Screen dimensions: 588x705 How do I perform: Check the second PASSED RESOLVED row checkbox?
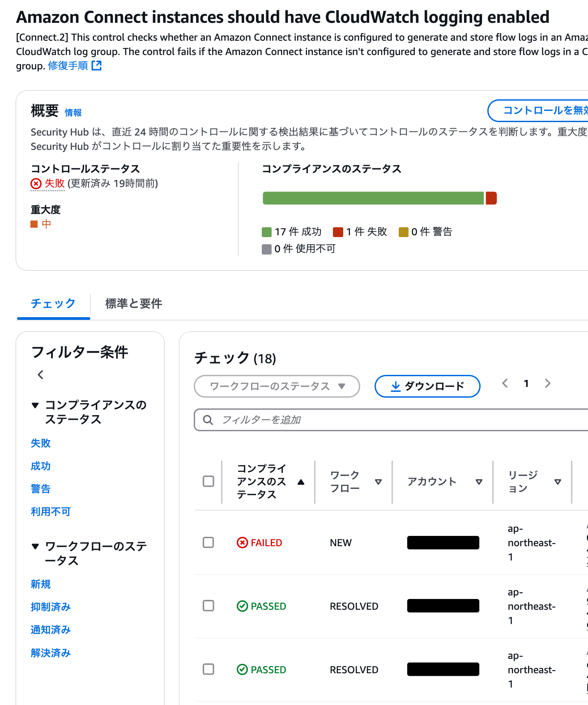coord(209,669)
